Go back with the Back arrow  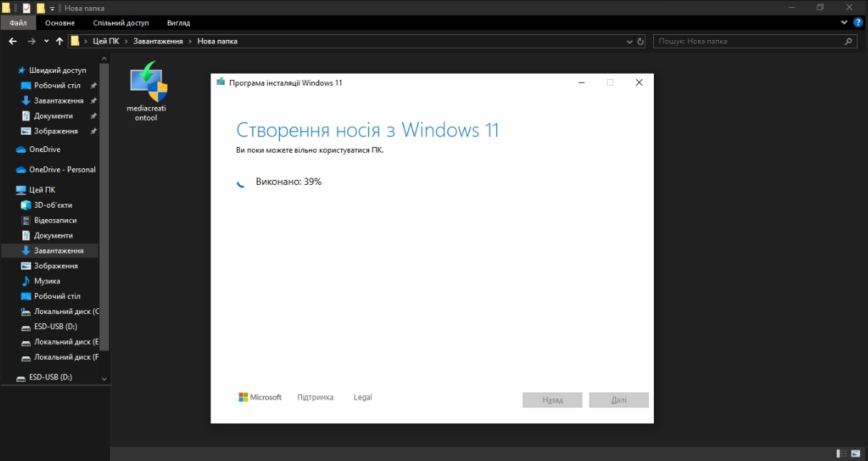coord(13,41)
